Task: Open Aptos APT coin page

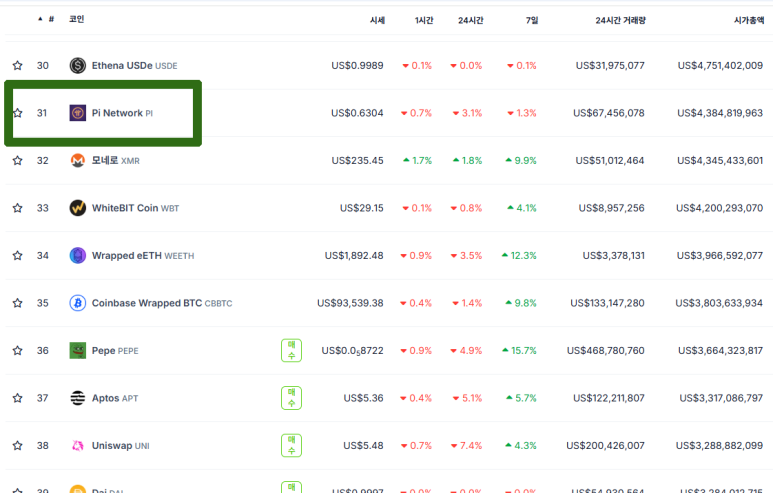Action: (x=115, y=398)
